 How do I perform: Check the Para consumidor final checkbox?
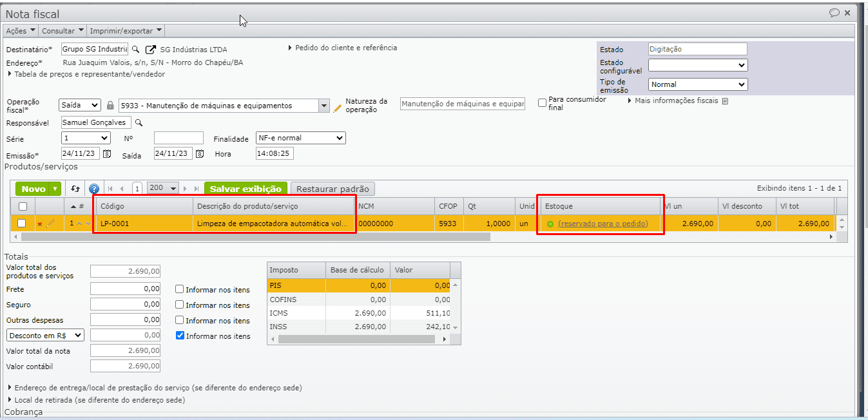tap(542, 102)
